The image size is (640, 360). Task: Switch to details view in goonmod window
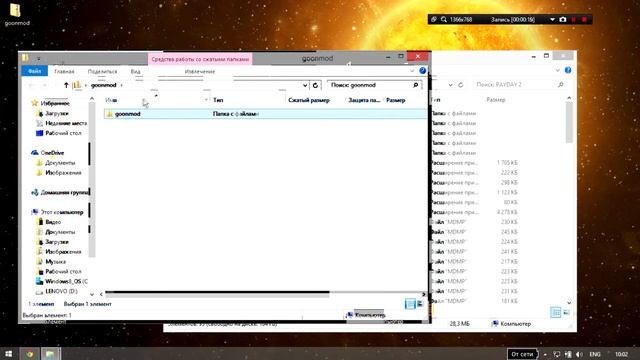(410, 304)
